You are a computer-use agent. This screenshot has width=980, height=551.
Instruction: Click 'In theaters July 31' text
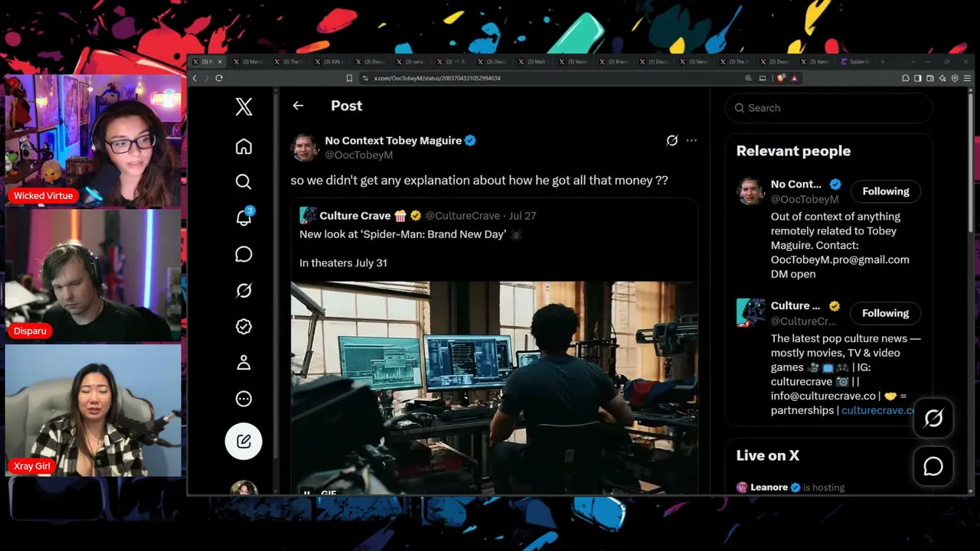(343, 262)
